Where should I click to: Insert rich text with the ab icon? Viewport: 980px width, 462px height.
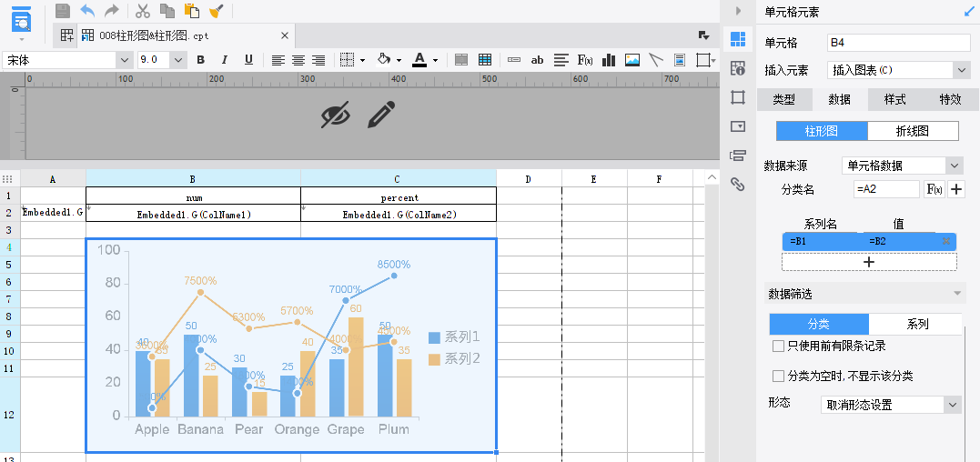pos(537,60)
